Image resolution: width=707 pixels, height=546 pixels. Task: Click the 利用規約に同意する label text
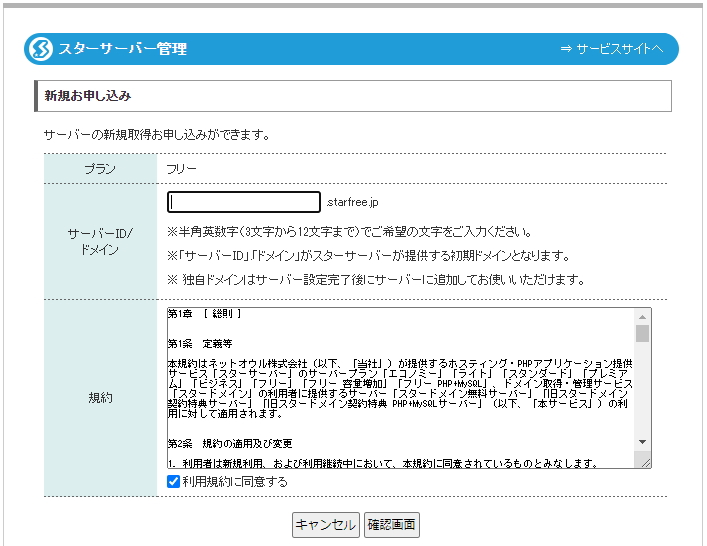point(235,482)
